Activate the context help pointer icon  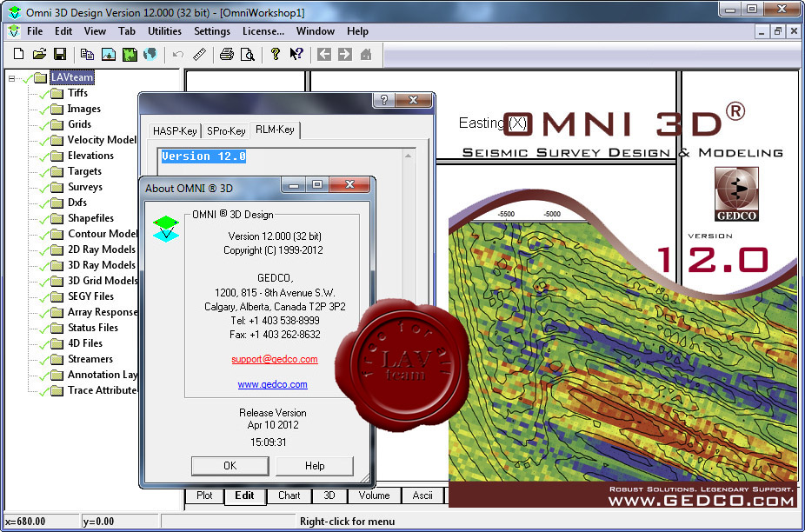[296, 54]
